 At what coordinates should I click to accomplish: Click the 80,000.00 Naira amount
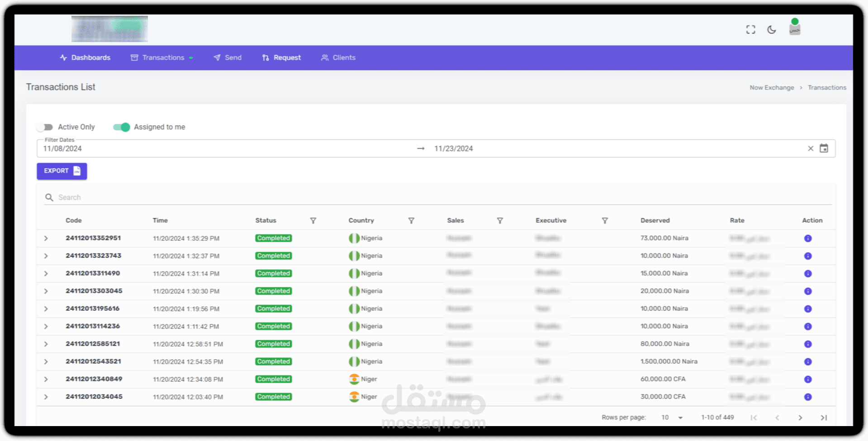(665, 344)
